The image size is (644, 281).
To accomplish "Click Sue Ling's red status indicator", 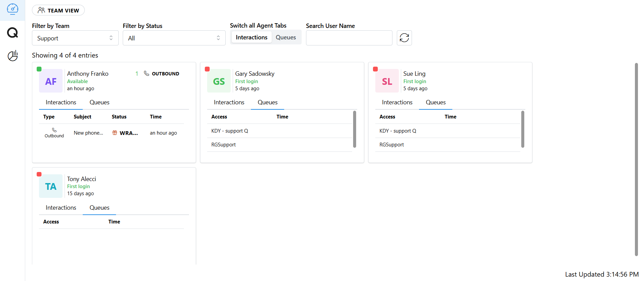I will click(375, 69).
